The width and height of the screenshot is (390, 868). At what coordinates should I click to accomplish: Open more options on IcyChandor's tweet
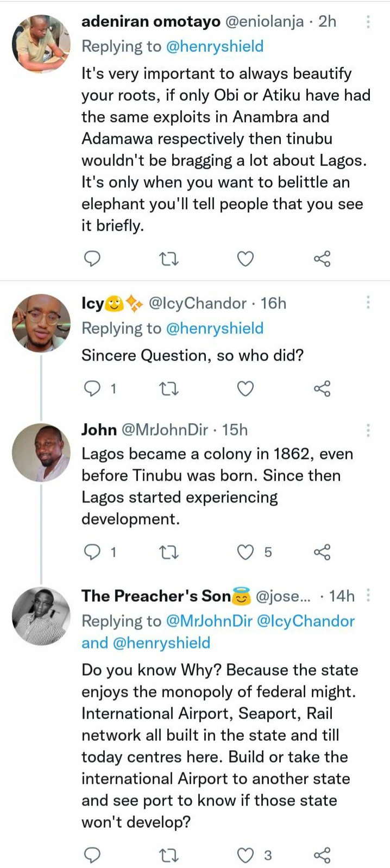tap(368, 302)
